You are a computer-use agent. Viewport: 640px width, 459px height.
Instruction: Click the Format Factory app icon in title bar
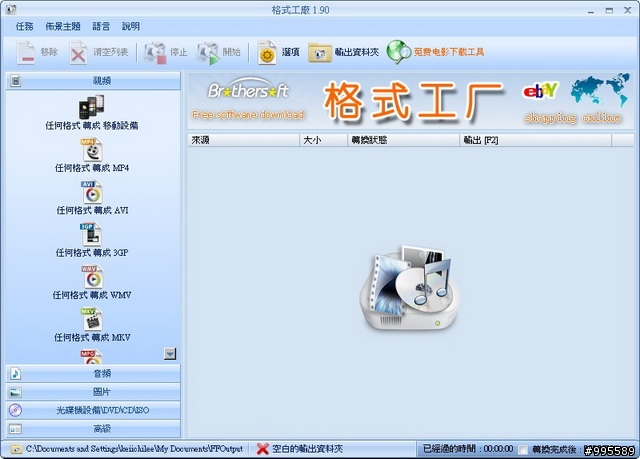pyautogui.click(x=10, y=9)
